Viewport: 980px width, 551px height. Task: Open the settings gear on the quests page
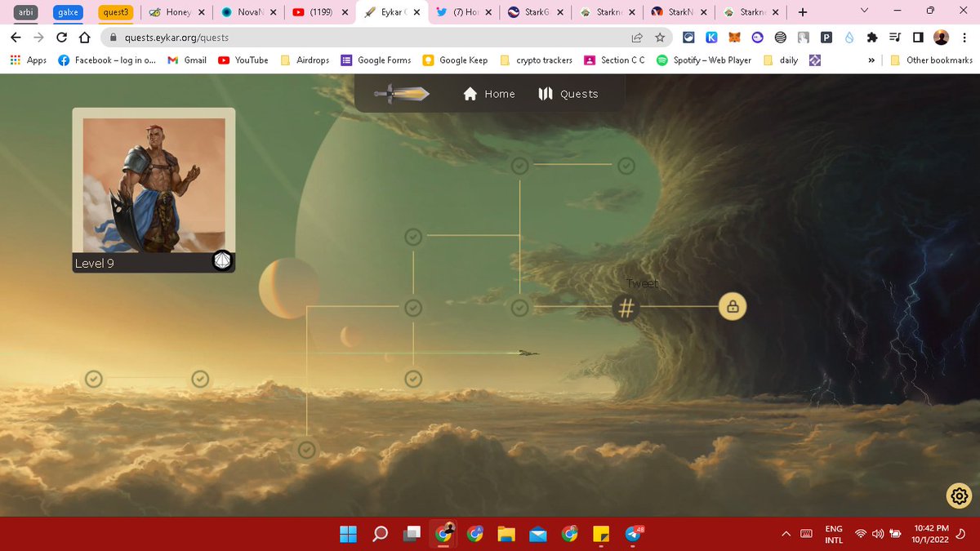coord(959,495)
